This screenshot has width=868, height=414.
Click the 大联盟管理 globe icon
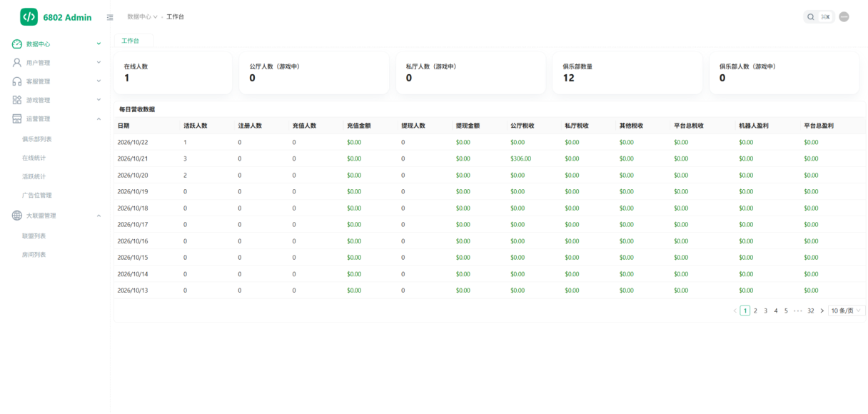[x=17, y=216]
